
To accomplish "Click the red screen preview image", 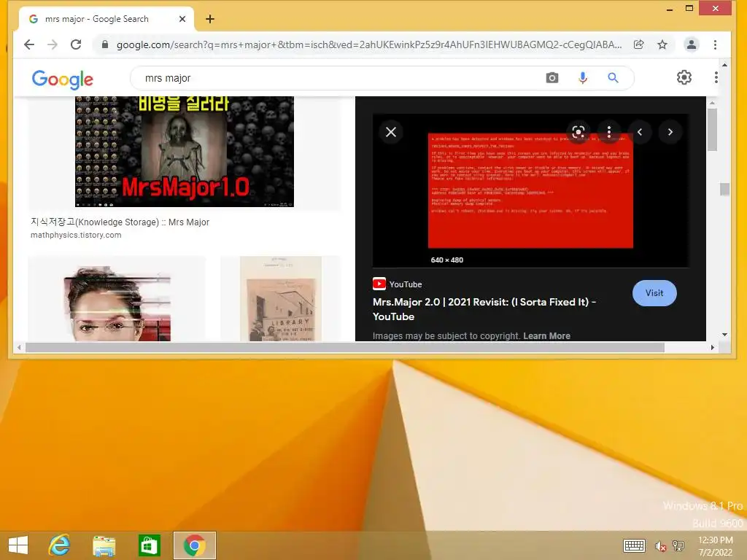I will pos(531,190).
